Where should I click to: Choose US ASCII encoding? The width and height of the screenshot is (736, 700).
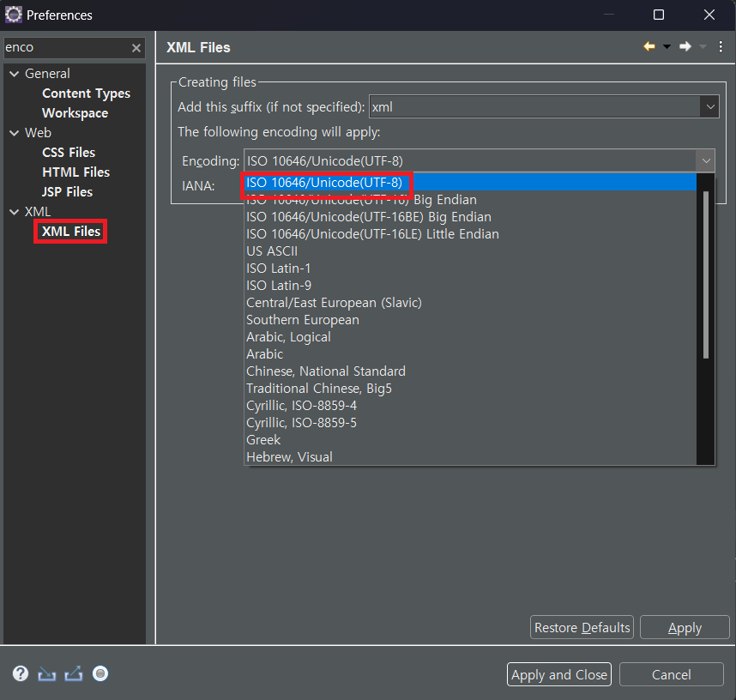click(470, 251)
